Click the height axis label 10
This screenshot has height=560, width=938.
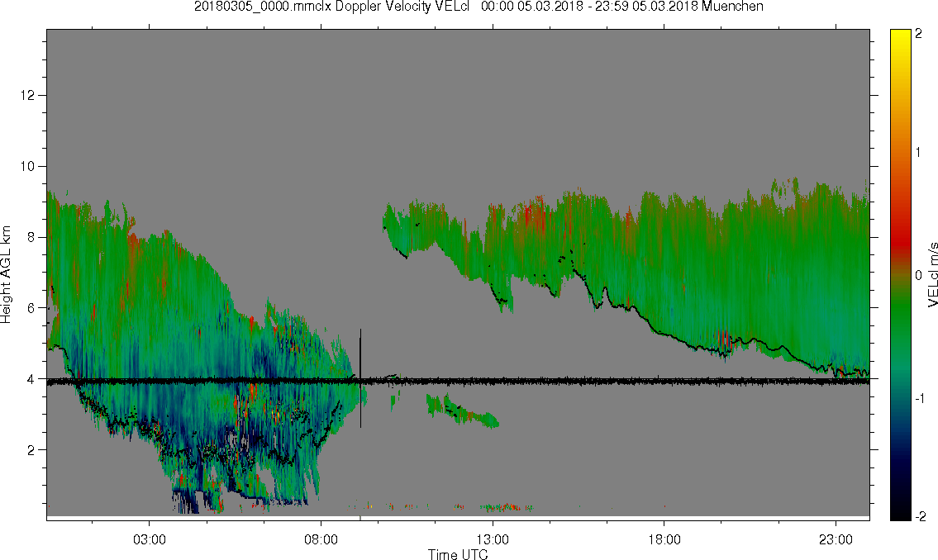click(x=27, y=166)
